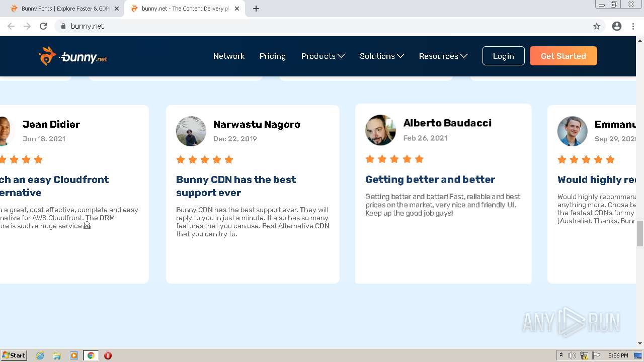Click the page vertical scrollbar thumb
This screenshot has width=644, height=362.
tap(640, 233)
